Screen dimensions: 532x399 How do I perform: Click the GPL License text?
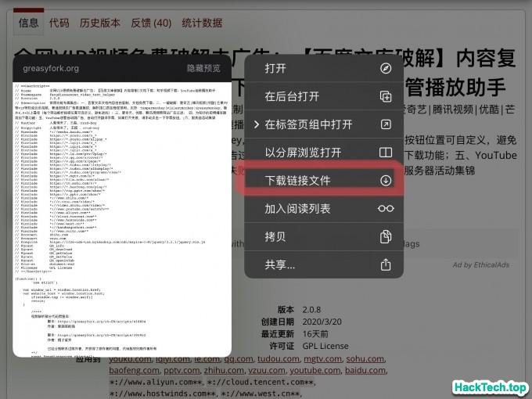(x=325, y=346)
